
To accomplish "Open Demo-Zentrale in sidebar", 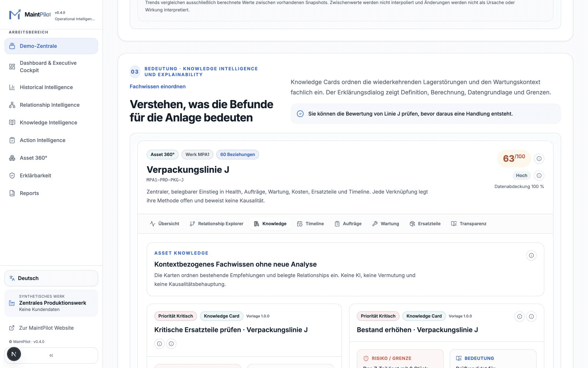I will [51, 46].
